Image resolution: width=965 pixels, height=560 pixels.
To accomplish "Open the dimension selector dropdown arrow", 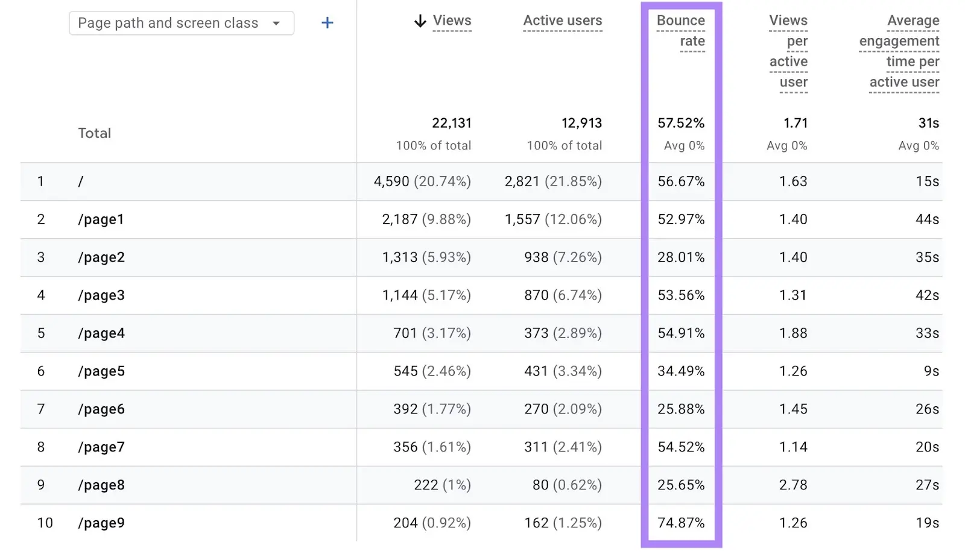I will pos(276,23).
